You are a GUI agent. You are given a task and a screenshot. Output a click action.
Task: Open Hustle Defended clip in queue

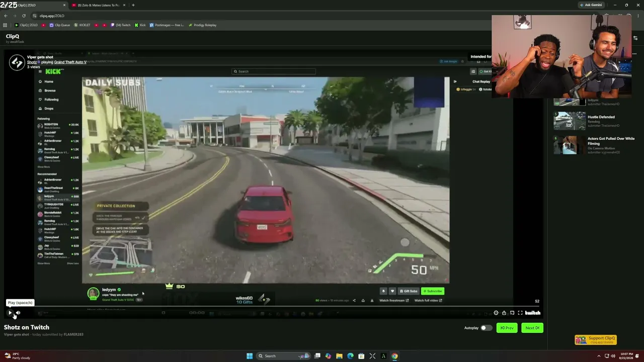tap(601, 117)
